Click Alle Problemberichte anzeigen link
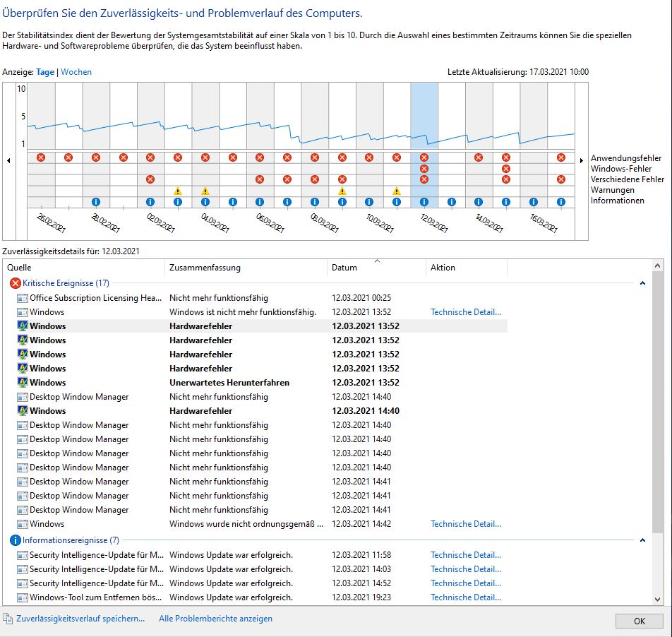The width and height of the screenshot is (672, 637). [x=215, y=619]
